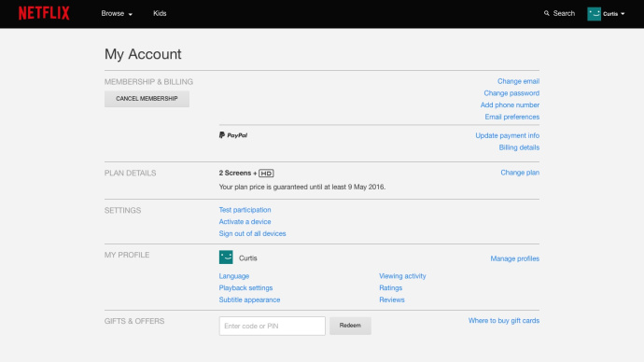Click the Cancel Membership button

click(147, 99)
